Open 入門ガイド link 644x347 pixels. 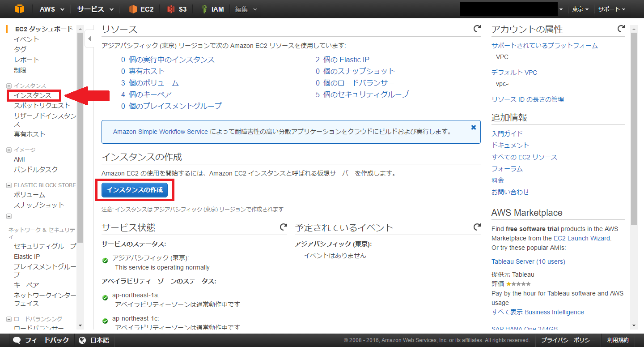[507, 133]
